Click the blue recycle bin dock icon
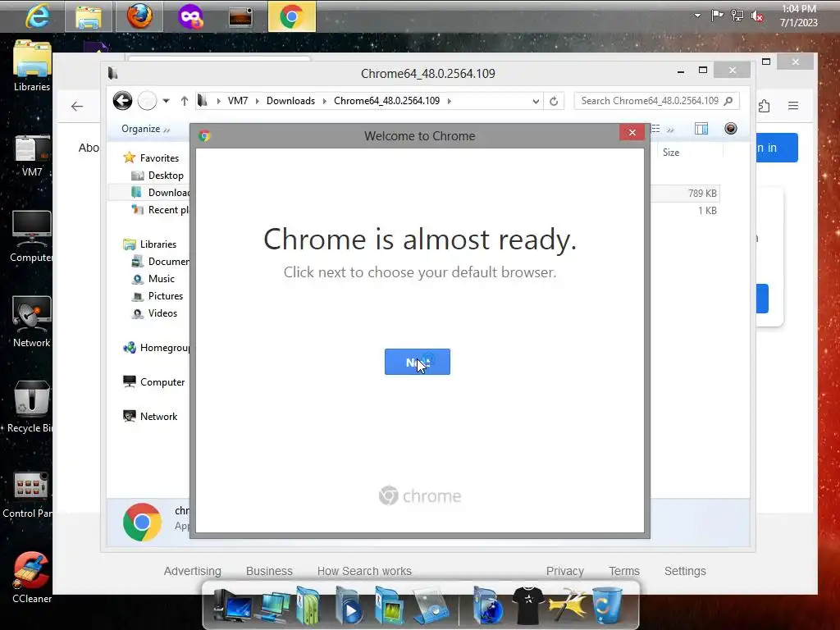This screenshot has width=840, height=630. pyautogui.click(x=607, y=606)
